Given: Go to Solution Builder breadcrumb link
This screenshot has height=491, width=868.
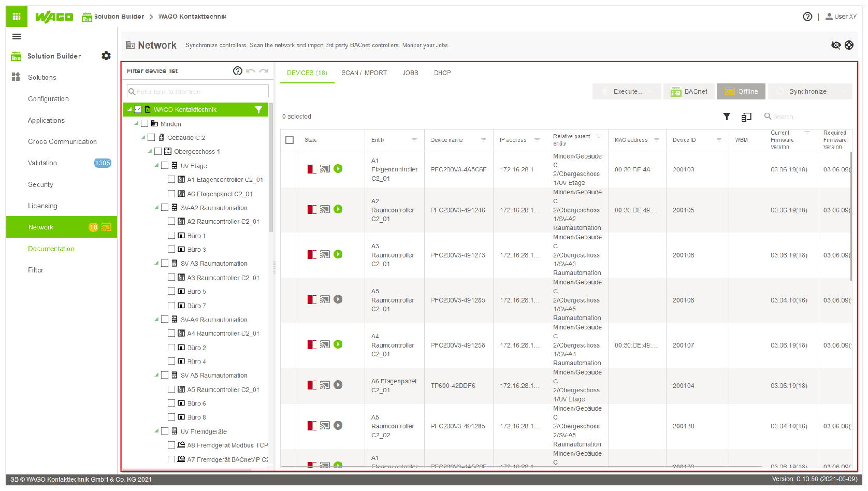Looking at the screenshot, I should pyautogui.click(x=119, y=17).
